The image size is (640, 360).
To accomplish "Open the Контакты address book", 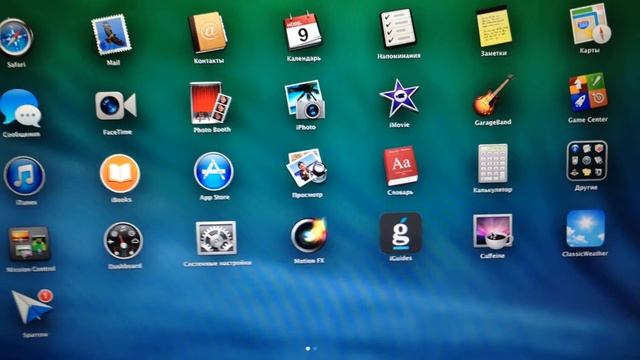I will click(x=208, y=33).
